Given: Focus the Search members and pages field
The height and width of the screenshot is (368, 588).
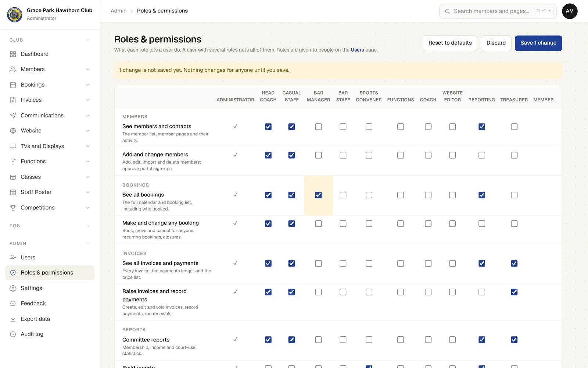Looking at the screenshot, I should 498,11.
